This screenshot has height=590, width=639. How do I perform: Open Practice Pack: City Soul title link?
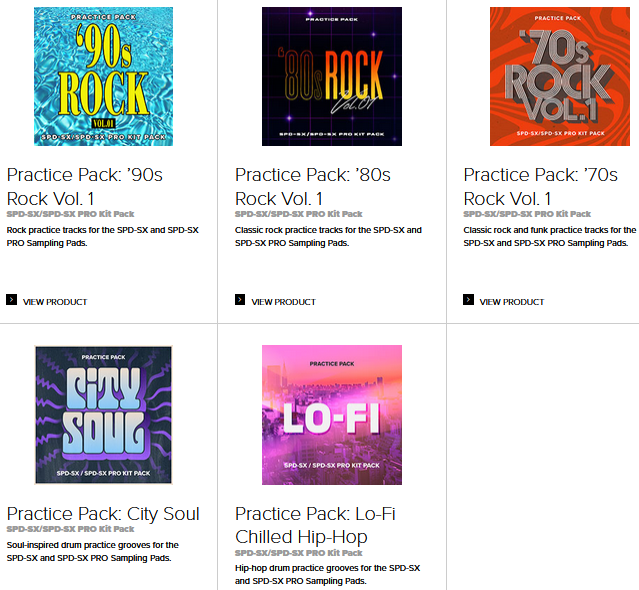[x=103, y=513]
